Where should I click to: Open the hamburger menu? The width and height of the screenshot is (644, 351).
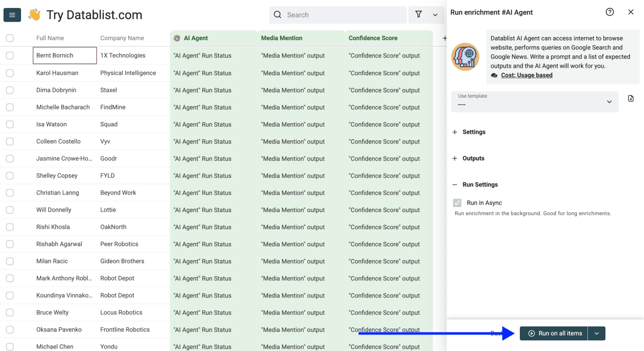point(12,15)
